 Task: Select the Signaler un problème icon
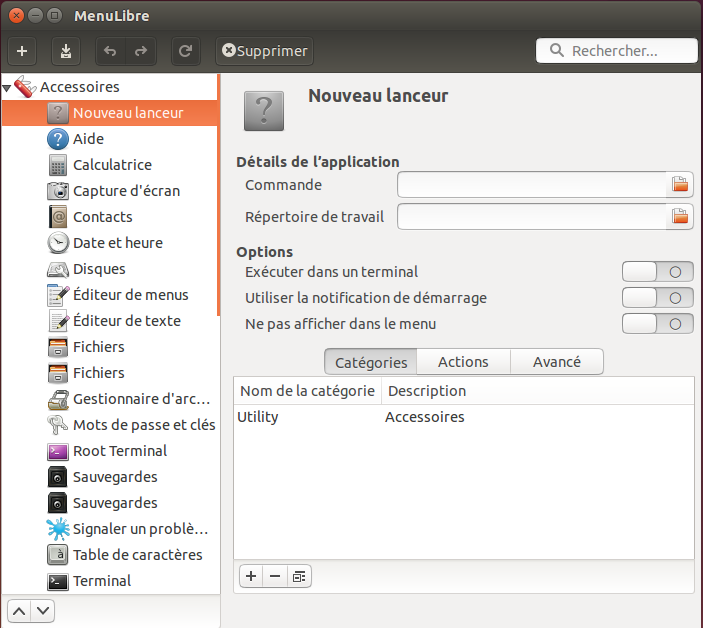(58, 529)
